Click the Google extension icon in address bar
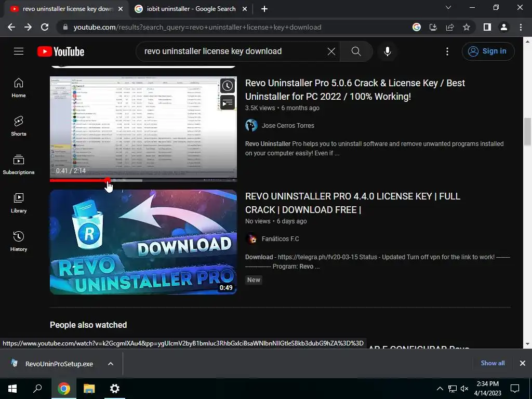Screen dimensions: 532x399 pyautogui.click(x=416, y=27)
